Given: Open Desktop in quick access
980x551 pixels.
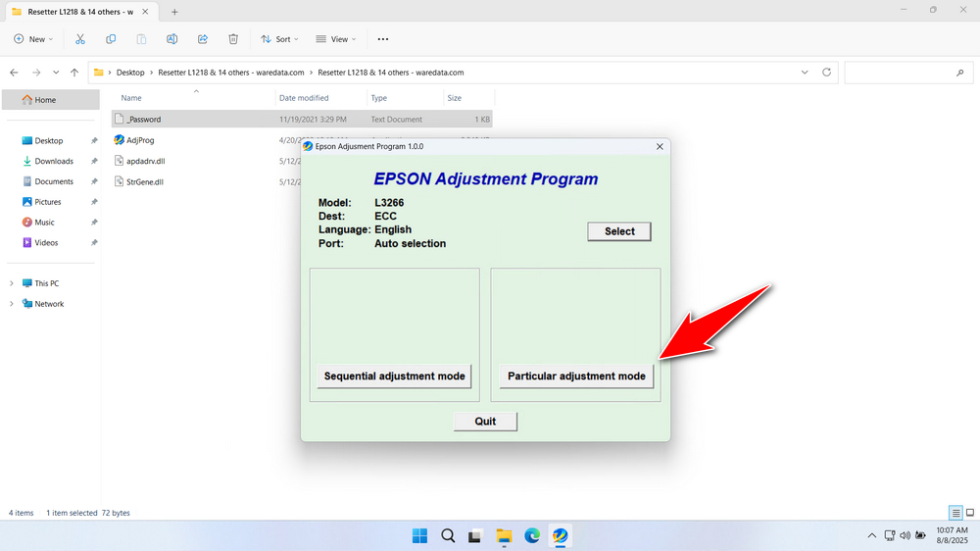Looking at the screenshot, I should tap(49, 141).
